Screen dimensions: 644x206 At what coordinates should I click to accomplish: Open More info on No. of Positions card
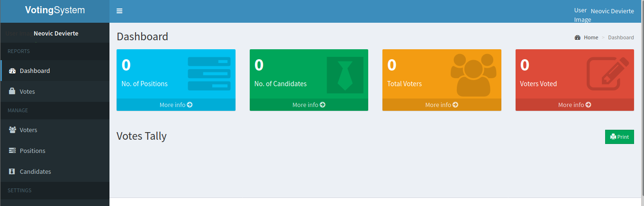pos(176,105)
